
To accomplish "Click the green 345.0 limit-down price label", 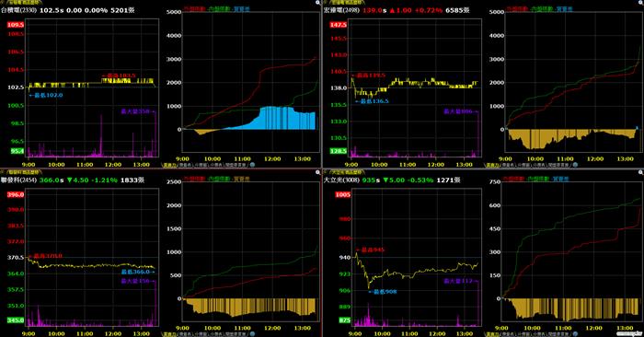I will tap(16, 320).
